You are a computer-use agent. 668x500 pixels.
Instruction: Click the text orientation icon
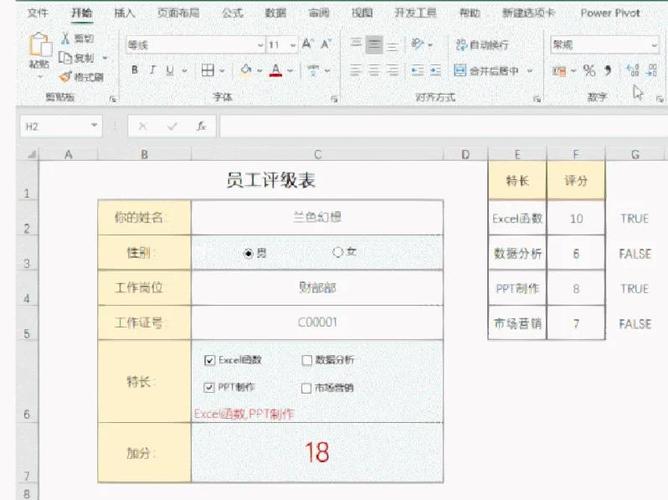[418, 44]
